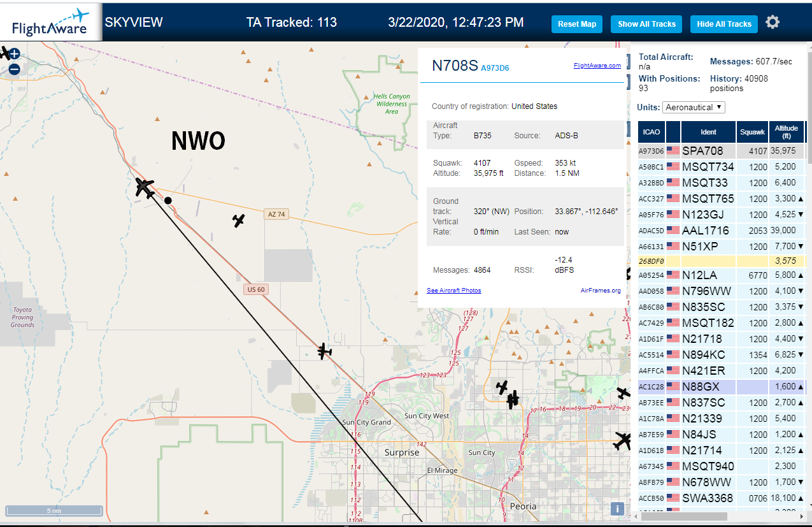Sort table by Ident column
Viewport: 812px width, 527px height.
[708, 132]
